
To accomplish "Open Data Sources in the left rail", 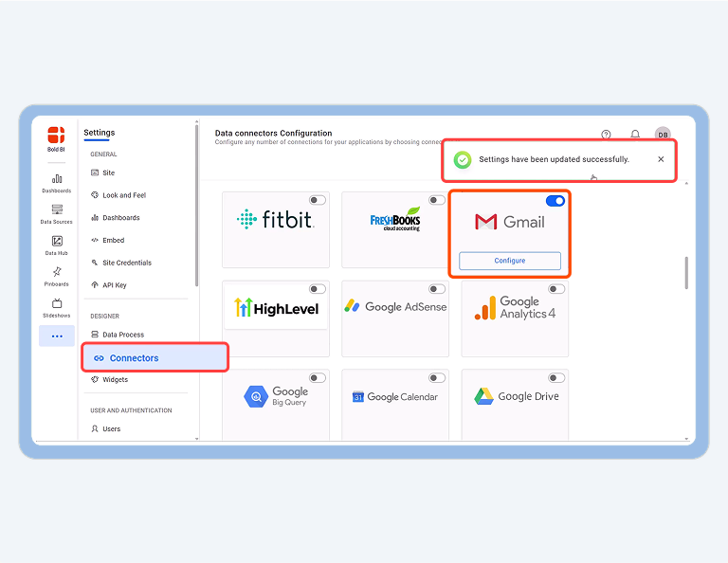I will [x=57, y=214].
